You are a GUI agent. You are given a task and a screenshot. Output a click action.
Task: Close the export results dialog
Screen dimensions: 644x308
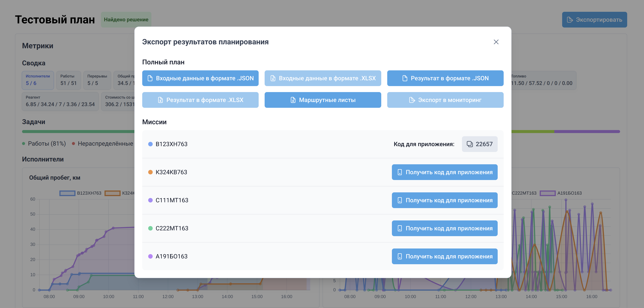496,42
